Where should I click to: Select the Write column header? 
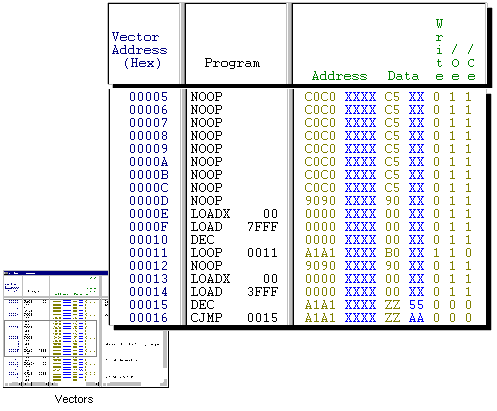pos(439,50)
